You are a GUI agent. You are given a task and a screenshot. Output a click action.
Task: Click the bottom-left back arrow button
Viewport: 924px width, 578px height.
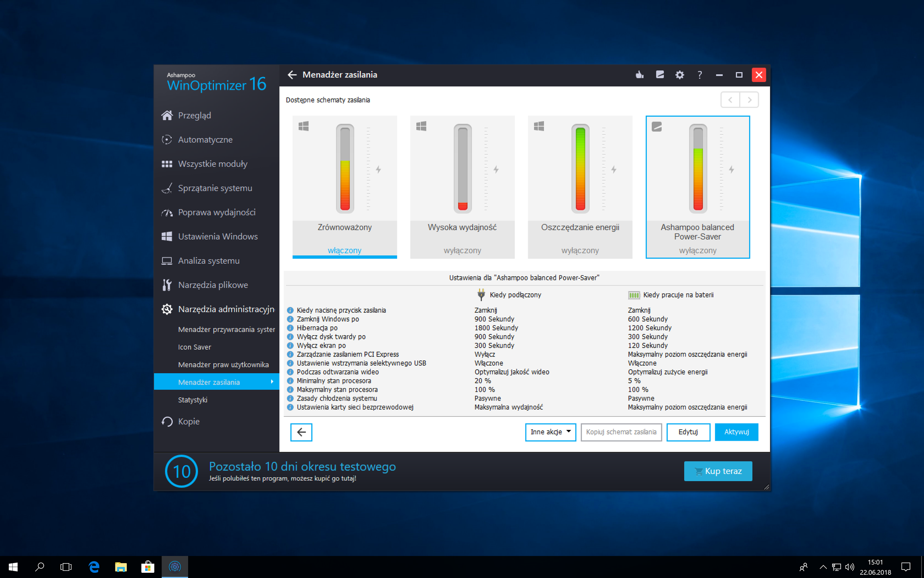coord(301,432)
